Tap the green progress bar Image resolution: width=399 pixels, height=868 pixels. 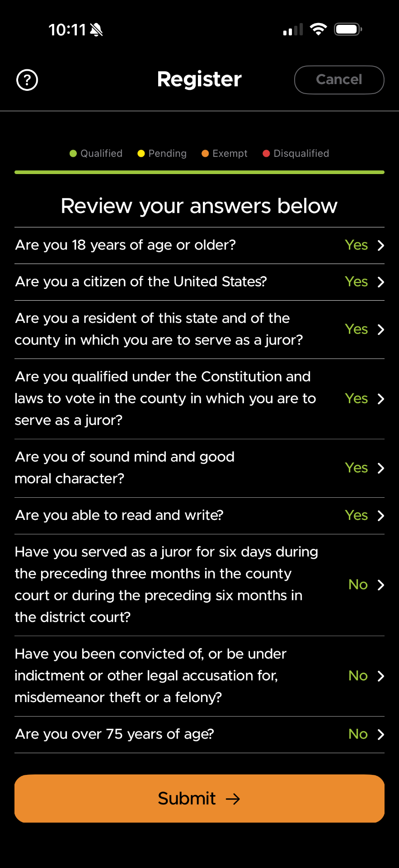click(199, 172)
